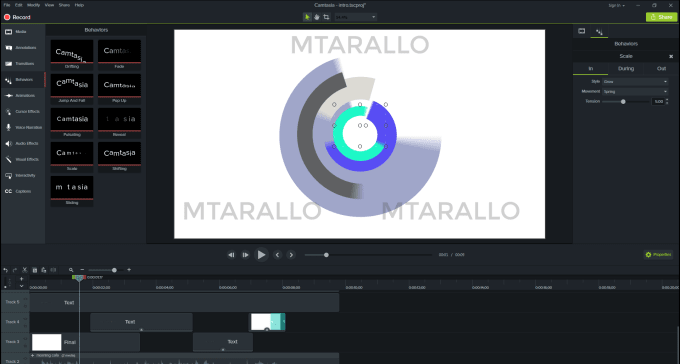Select the Reveal behavior thumbnail
This screenshot has width=680, height=364.
tap(119, 123)
